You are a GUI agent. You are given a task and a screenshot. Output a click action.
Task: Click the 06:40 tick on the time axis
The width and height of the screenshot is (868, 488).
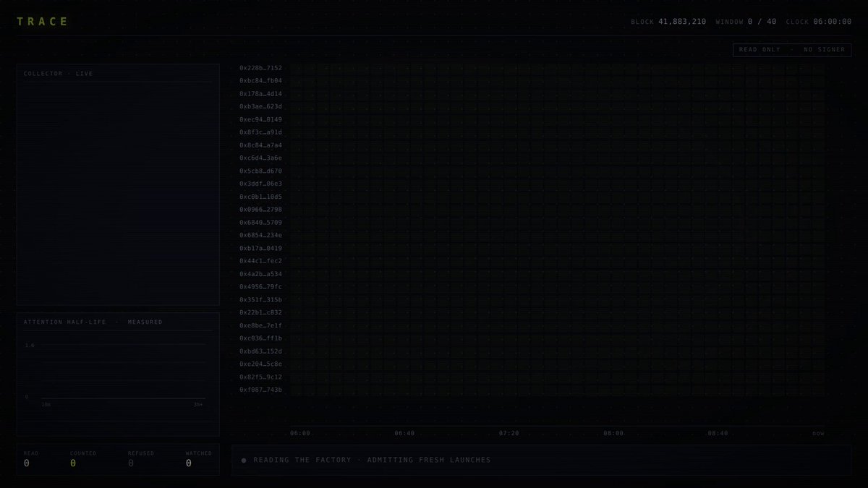click(x=404, y=434)
